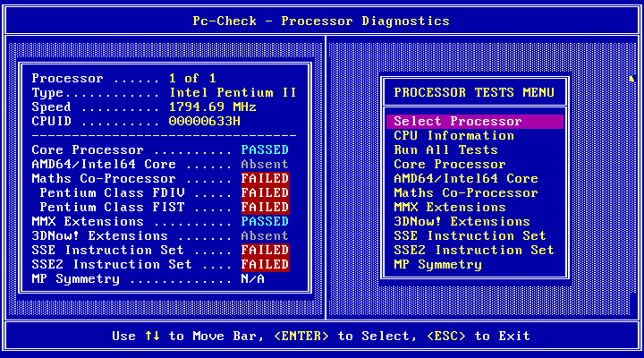Pick SSE Instruction Set in the tests menu
This screenshot has height=358, width=644.
point(470,236)
